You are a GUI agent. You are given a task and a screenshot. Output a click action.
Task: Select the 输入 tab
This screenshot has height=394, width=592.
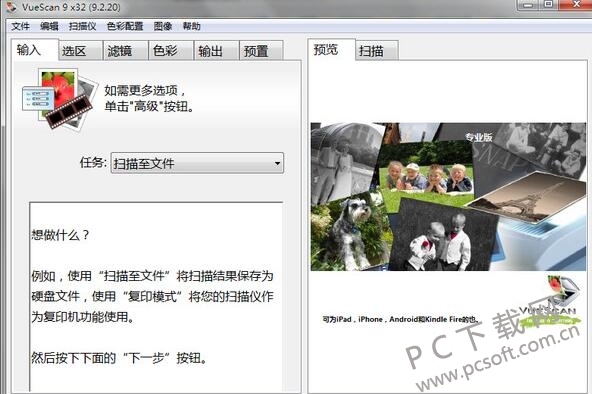[34, 49]
